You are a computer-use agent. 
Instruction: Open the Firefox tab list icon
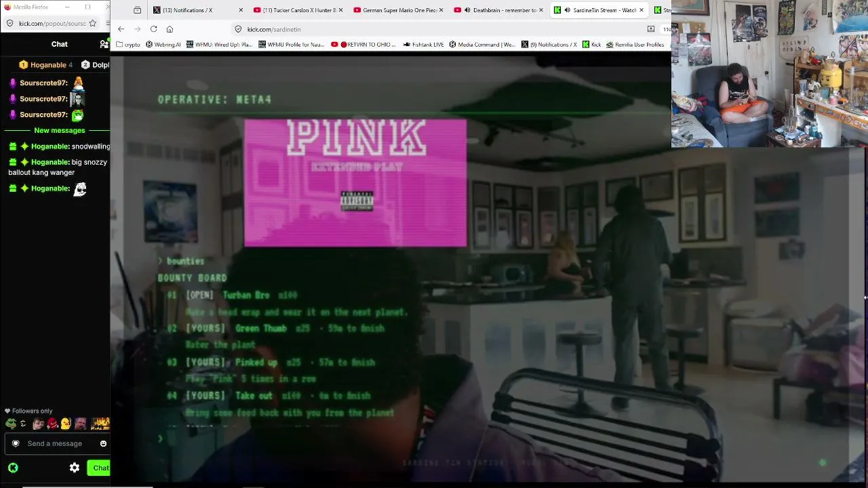tap(138, 10)
